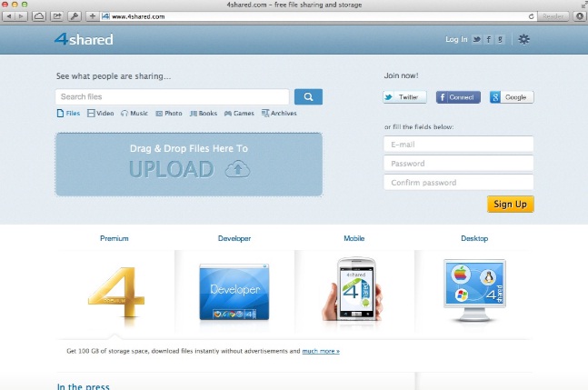This screenshot has height=390, width=588.
Task: Click the Log In link
Action: tap(456, 39)
